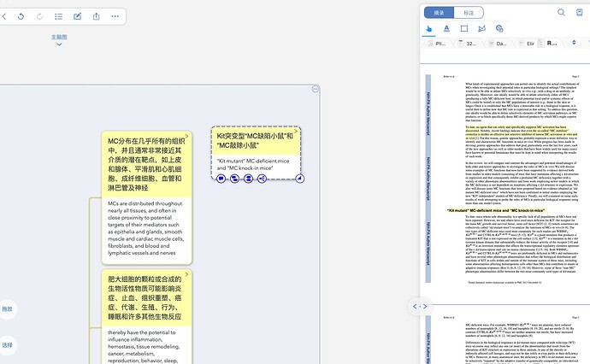Click the swap link icon on Kit card
Screen dimensions: 590x364
coord(235,179)
